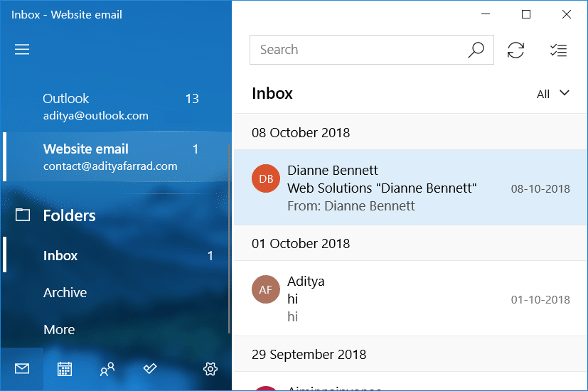Open the To-Do checkmark icon
This screenshot has height=391, width=588.
tap(150, 369)
